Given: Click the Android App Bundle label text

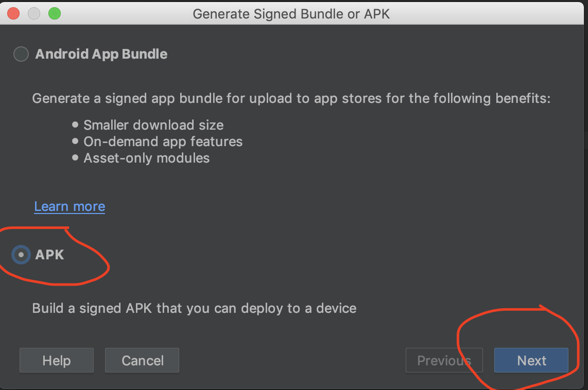Looking at the screenshot, I should click(101, 55).
